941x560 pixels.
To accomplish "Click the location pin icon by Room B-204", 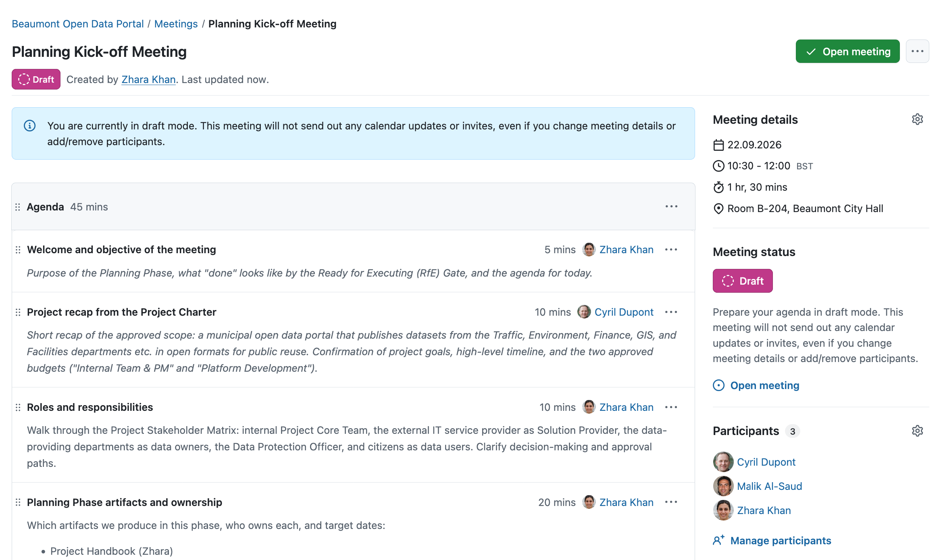I will (x=718, y=208).
